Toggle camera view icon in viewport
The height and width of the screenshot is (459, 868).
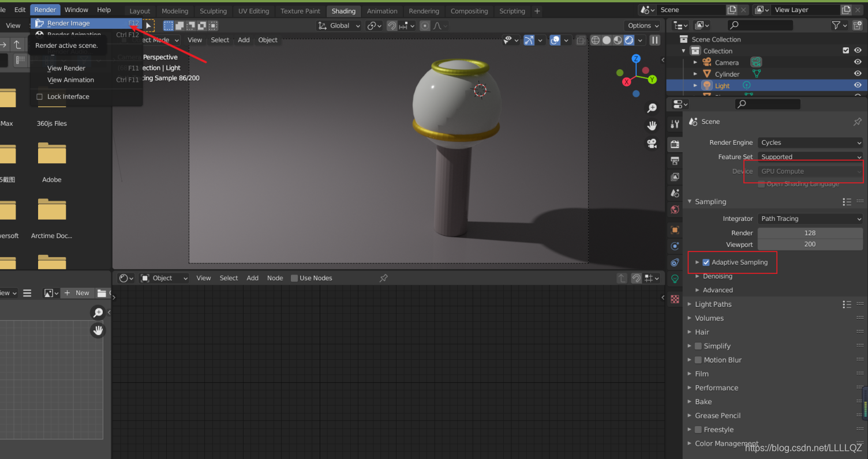click(652, 144)
